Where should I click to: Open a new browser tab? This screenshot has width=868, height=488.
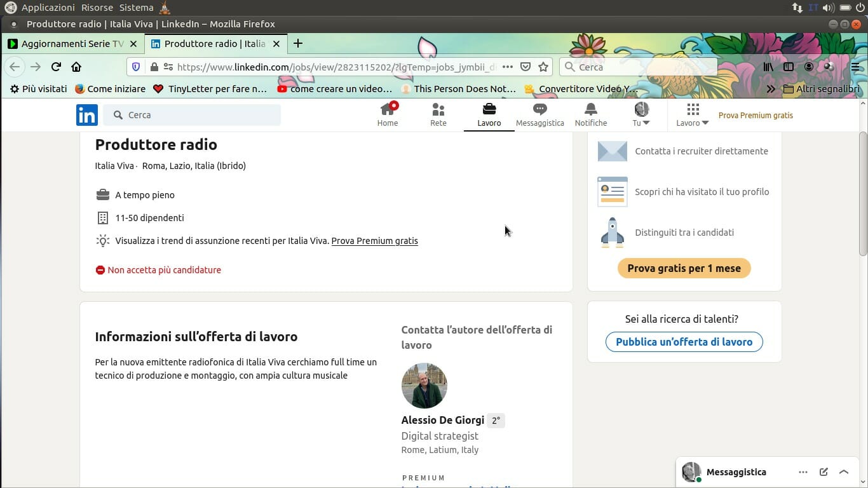coord(297,44)
